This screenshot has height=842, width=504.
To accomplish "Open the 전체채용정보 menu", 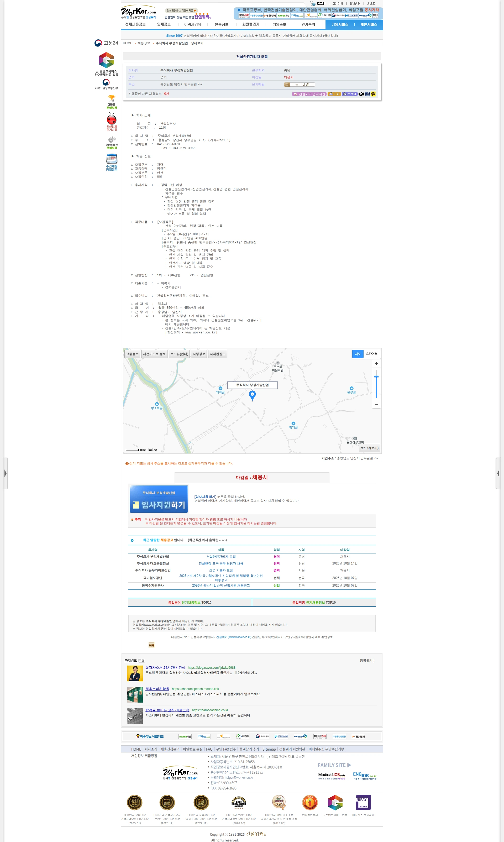I will [x=135, y=24].
